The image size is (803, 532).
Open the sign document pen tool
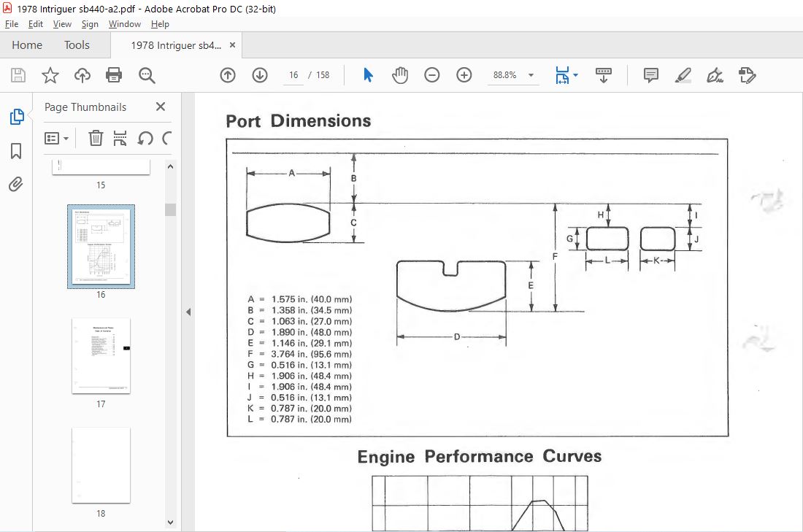tap(715, 75)
